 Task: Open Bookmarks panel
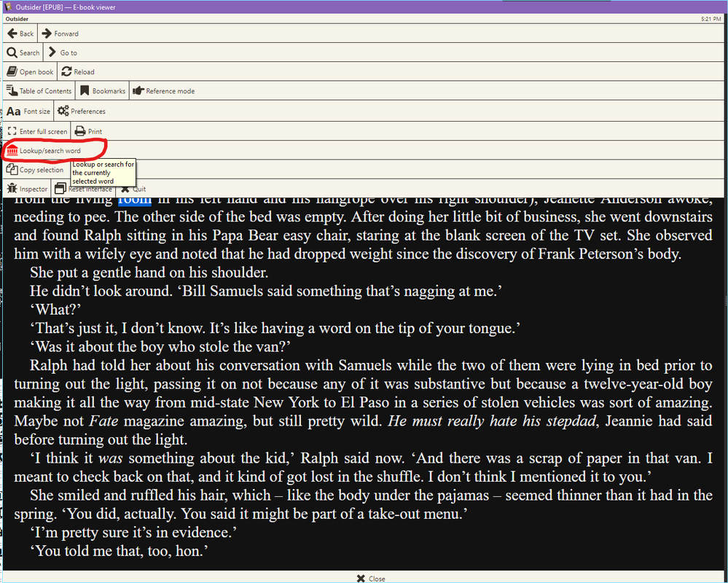(103, 91)
